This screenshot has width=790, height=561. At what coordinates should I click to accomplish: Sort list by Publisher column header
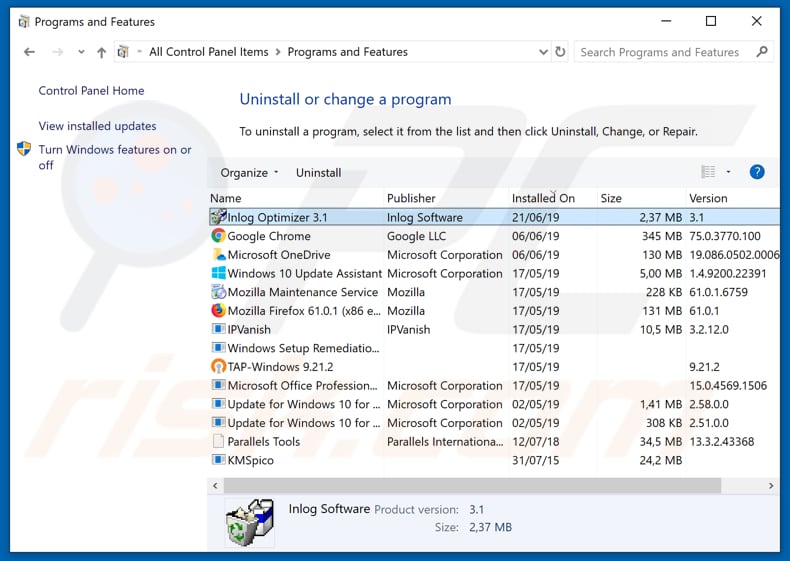point(411,198)
